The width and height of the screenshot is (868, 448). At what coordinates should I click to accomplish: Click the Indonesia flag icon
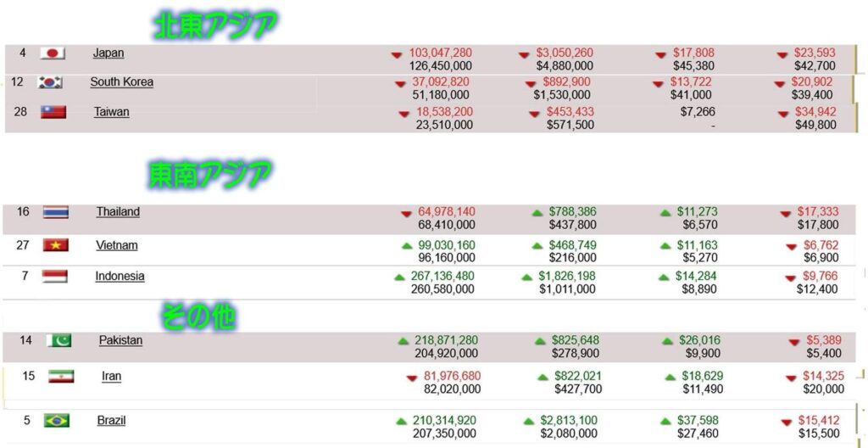(x=55, y=276)
